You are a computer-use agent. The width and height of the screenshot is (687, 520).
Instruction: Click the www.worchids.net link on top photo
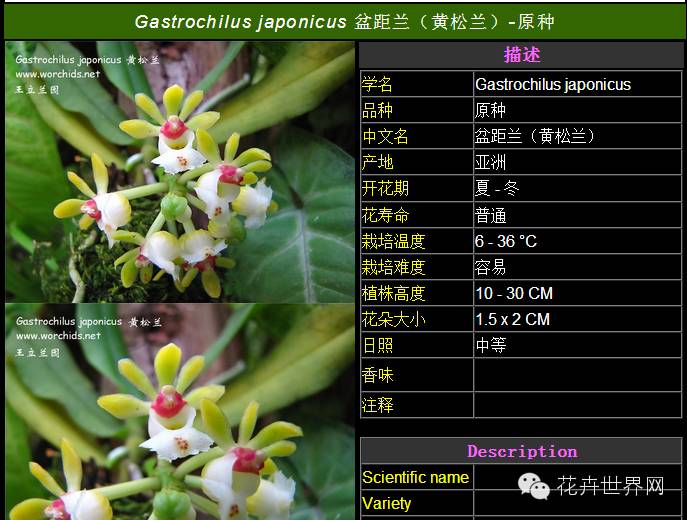(58, 74)
